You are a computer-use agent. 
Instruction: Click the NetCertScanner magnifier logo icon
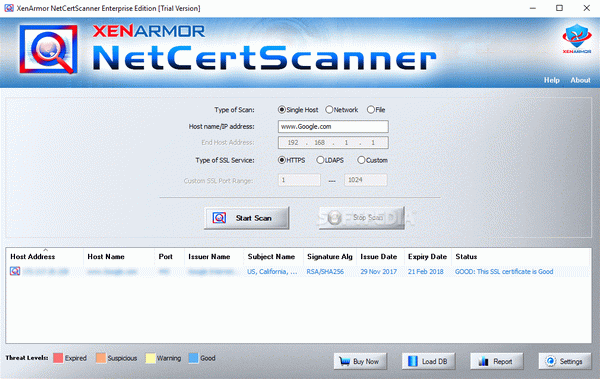coord(49,49)
